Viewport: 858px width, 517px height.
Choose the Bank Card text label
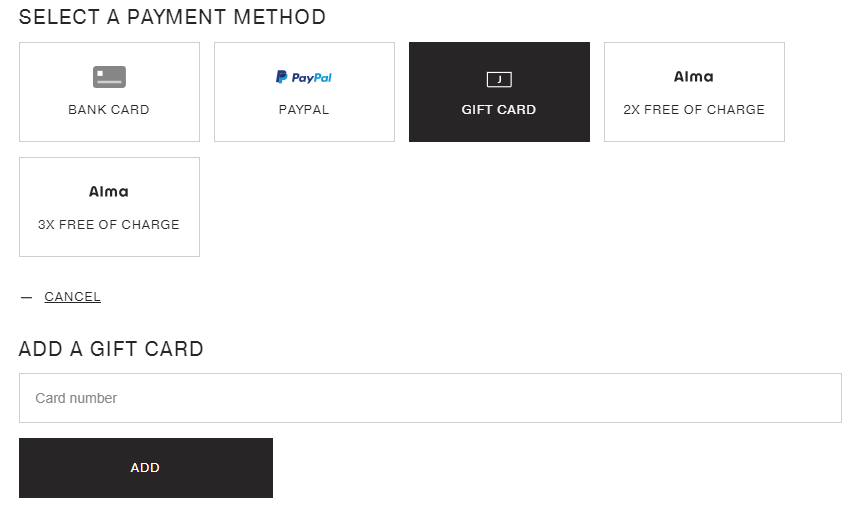pyautogui.click(x=109, y=110)
